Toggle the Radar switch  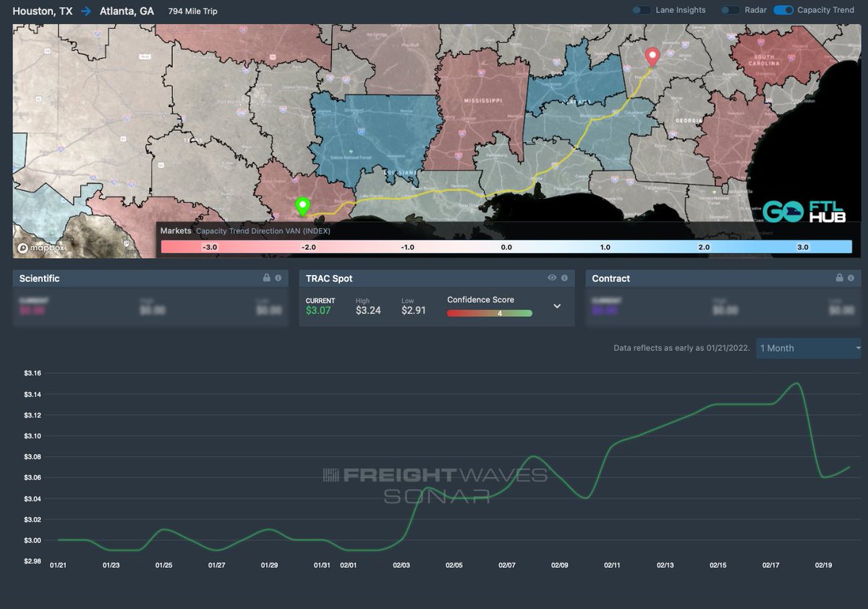tap(731, 11)
